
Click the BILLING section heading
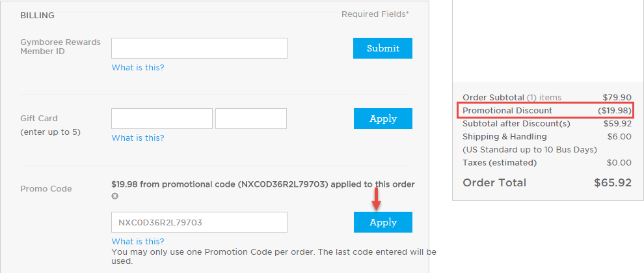[x=37, y=16]
